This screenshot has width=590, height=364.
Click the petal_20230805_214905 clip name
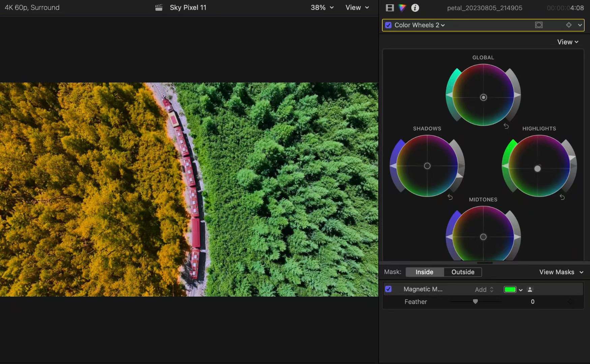(484, 8)
